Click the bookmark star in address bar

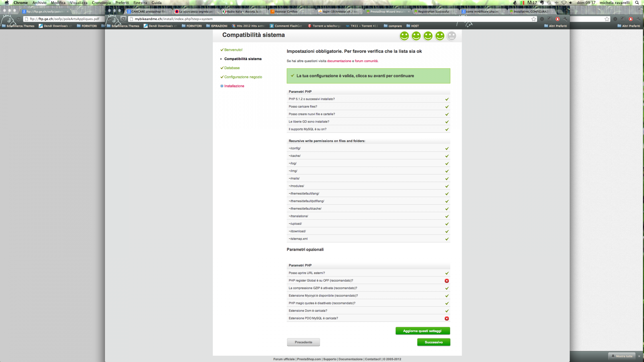tap(533, 19)
